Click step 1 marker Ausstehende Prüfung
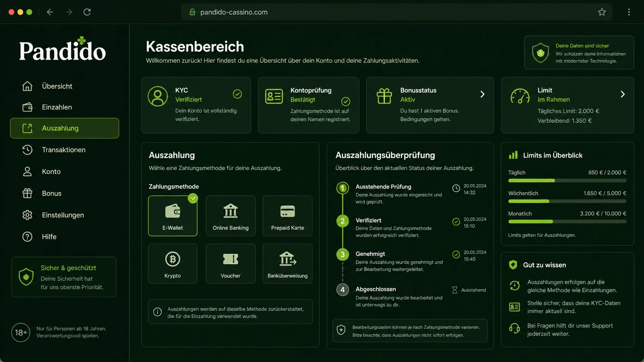The width and height of the screenshot is (644, 362). pos(342,188)
